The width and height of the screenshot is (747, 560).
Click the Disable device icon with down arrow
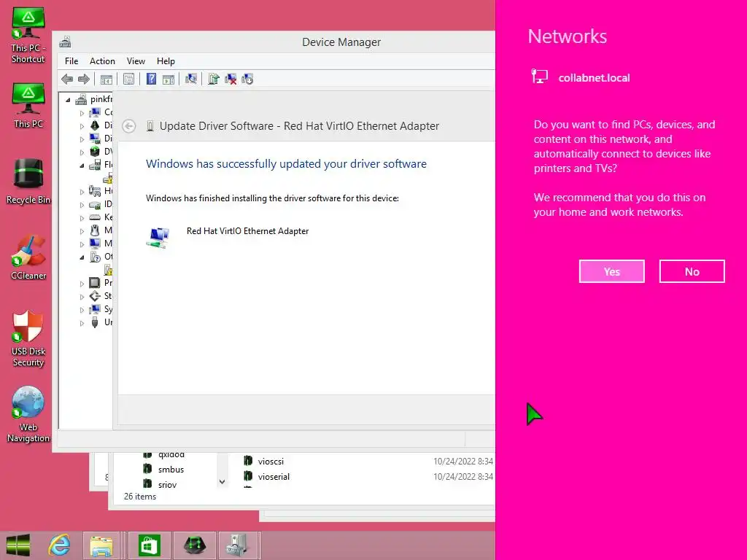coord(247,79)
